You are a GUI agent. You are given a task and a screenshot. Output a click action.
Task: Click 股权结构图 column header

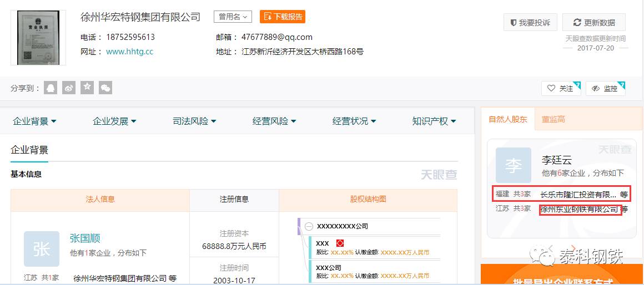pos(368,200)
